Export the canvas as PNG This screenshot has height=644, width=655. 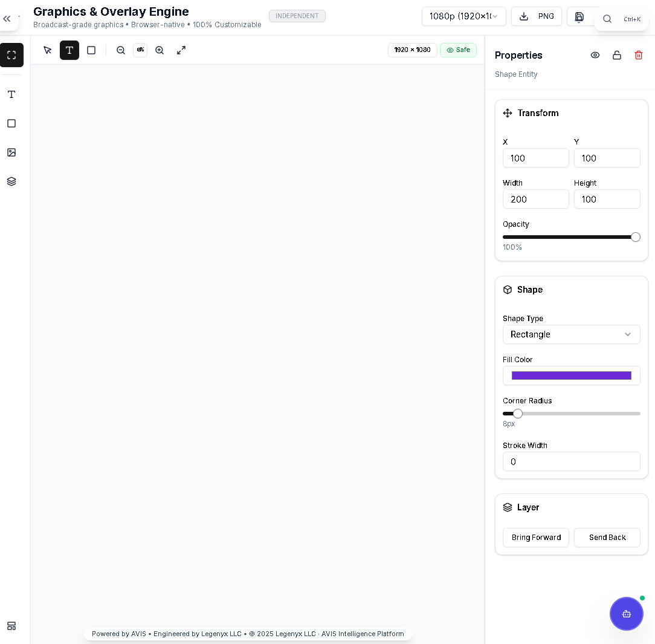tap(536, 16)
